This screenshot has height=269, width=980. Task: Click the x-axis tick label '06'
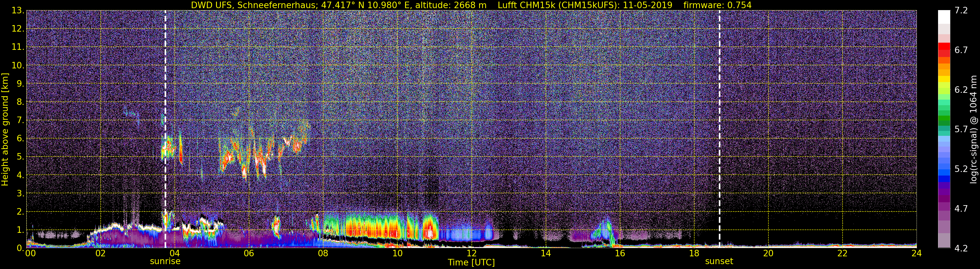(x=249, y=253)
